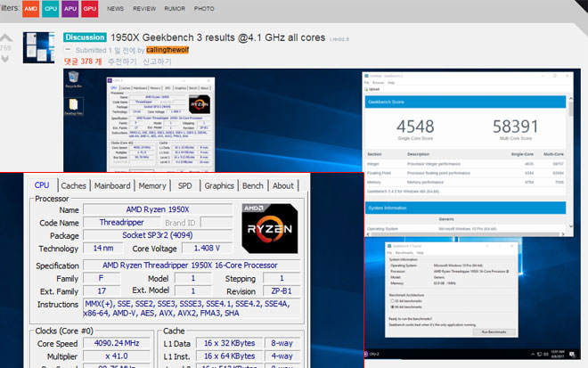Click the Geekbench window horizontal scrollbar

click(465, 234)
